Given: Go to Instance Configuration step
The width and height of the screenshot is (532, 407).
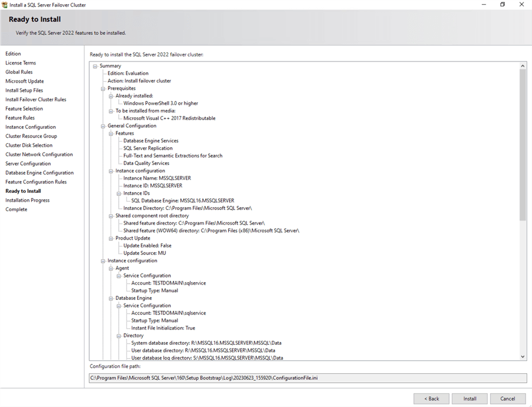Looking at the screenshot, I should [x=31, y=127].
